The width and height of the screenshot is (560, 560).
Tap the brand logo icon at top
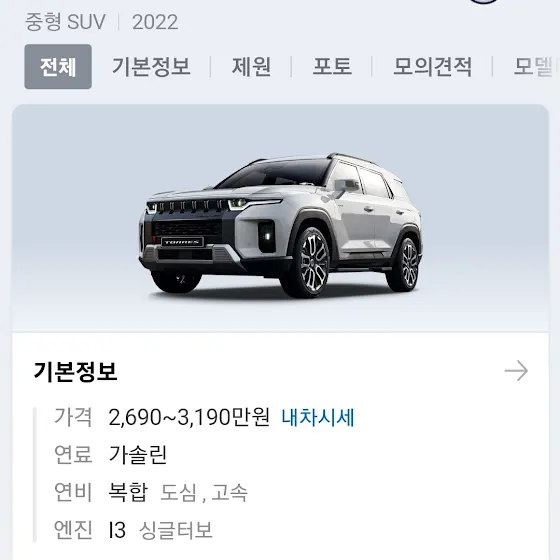484,1
